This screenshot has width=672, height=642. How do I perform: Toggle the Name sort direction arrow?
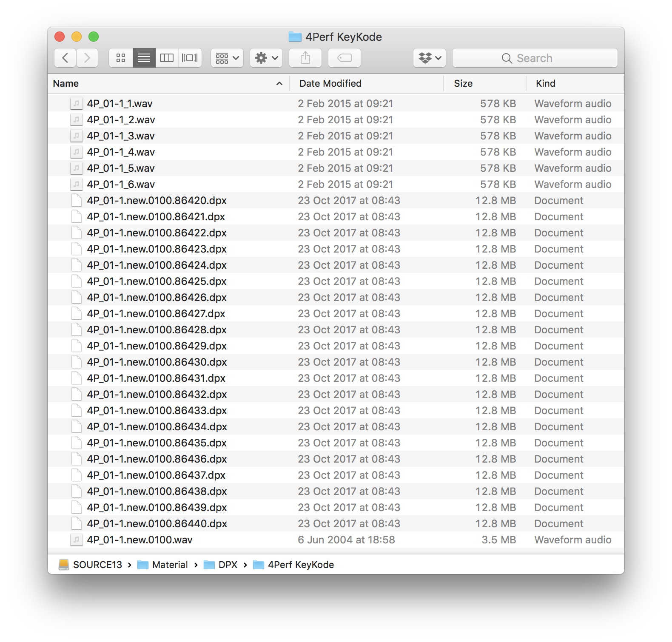pos(279,83)
